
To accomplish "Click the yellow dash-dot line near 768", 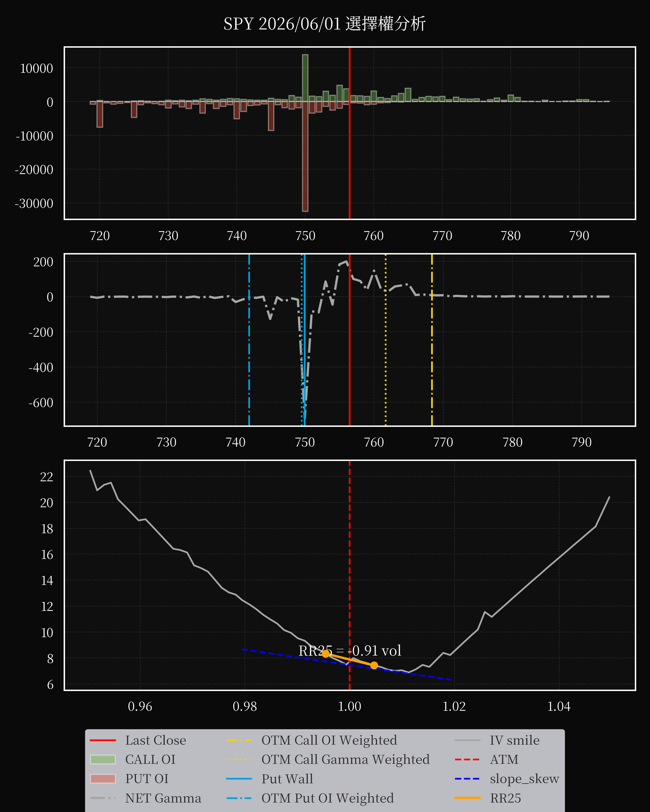I will pyautogui.click(x=432, y=340).
